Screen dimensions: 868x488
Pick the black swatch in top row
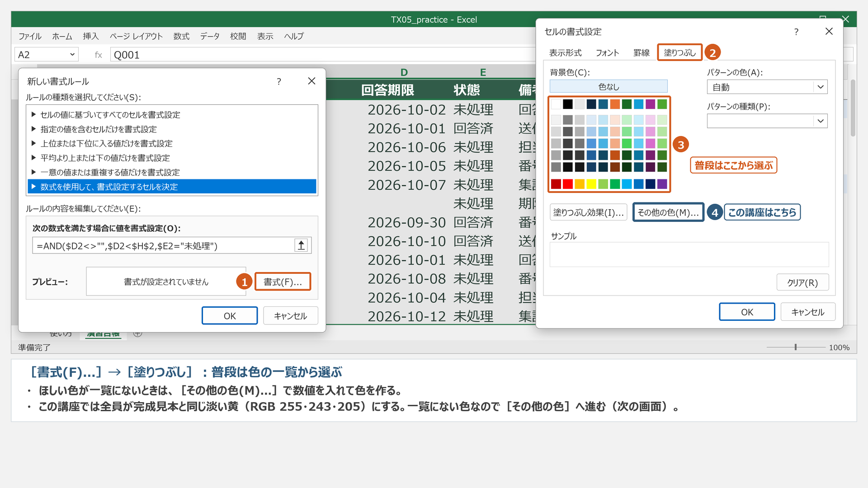(568, 104)
